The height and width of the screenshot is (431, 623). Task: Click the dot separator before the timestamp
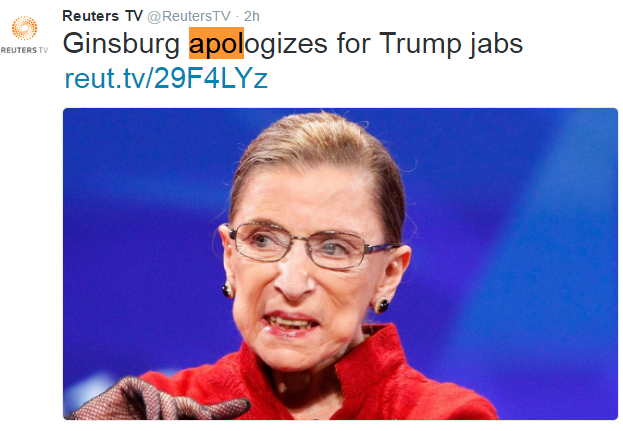pyautogui.click(x=237, y=17)
